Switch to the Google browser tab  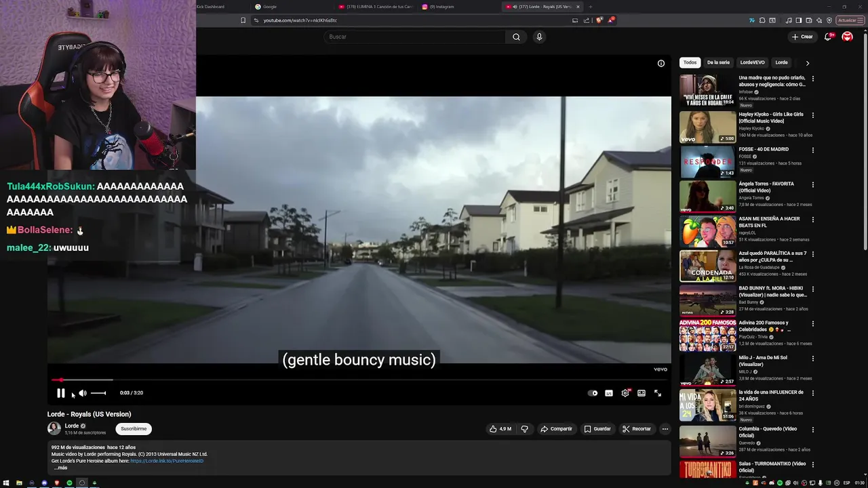click(x=292, y=7)
